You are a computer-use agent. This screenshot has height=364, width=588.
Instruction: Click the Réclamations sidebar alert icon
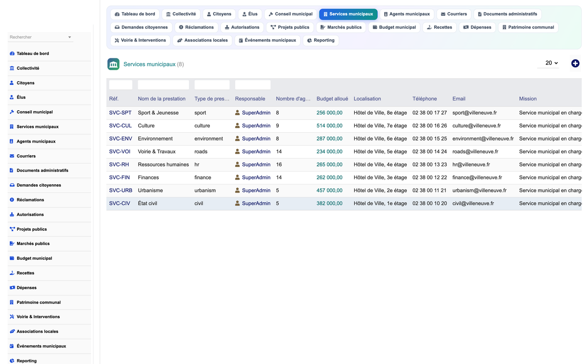point(12,200)
